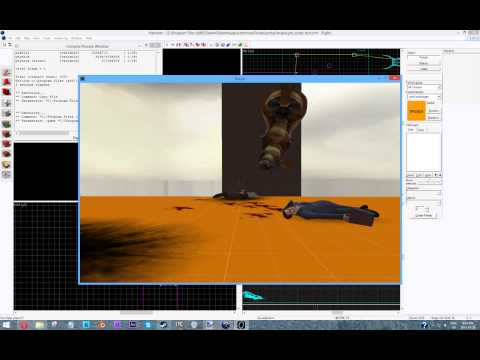Click the Faces number stepper field
Screen dimensions: 480x360
[x=421, y=210]
